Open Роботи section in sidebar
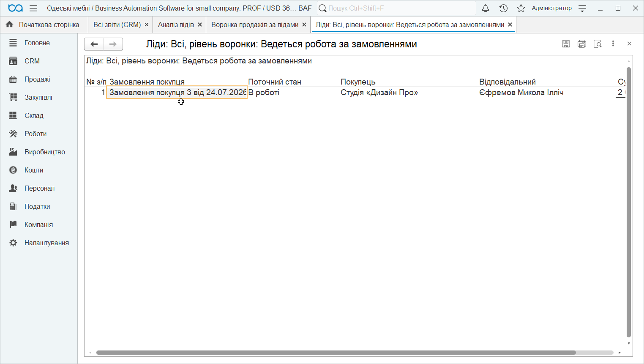This screenshot has width=644, height=364. coord(39,134)
